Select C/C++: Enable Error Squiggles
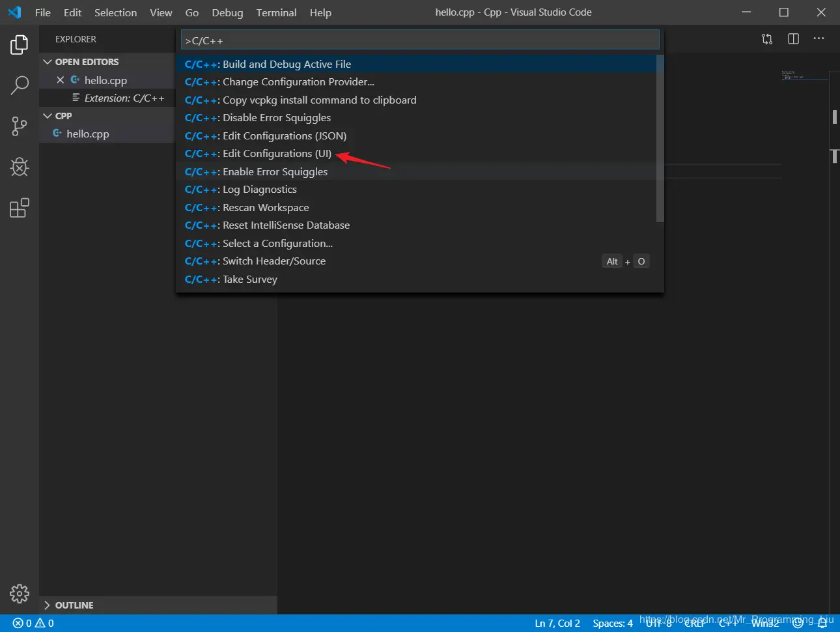840x632 pixels. tap(416, 171)
